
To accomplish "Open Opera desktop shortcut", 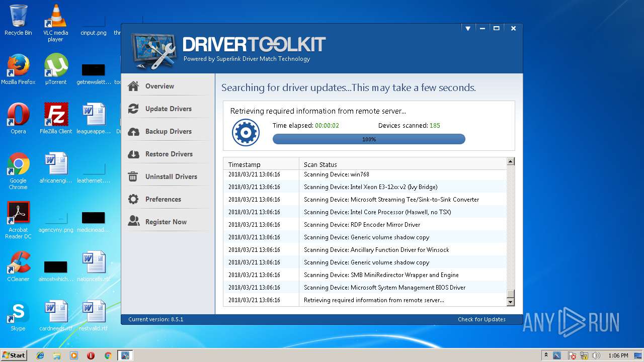I will (18, 118).
